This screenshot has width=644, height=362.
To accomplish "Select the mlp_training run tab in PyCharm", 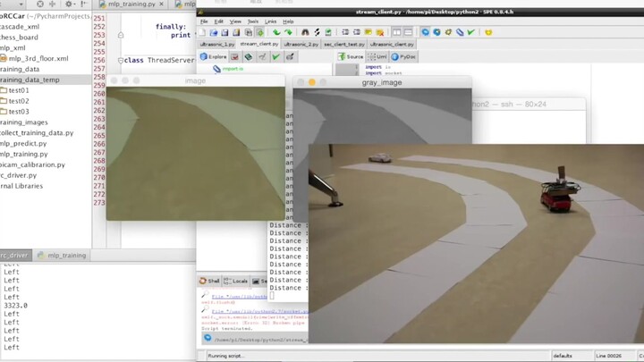I will [62, 256].
